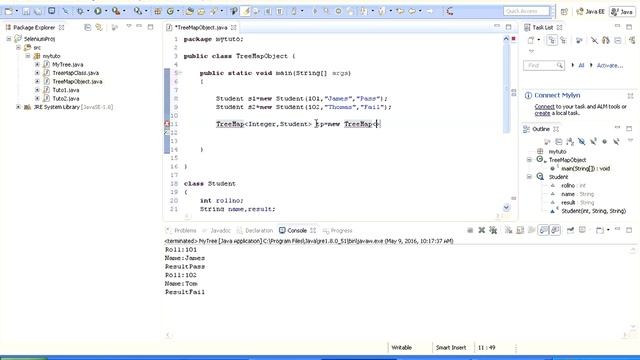This screenshot has height=360, width=640.
Task: Open Package Explorer view menu
Action: click(129, 27)
